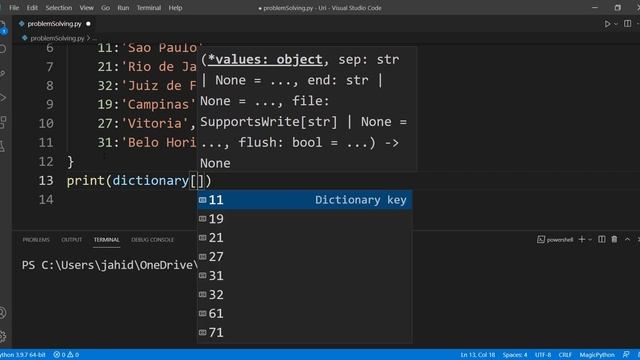The image size is (640, 360).
Task: Change language mode MagicPython
Action: (x=597, y=355)
